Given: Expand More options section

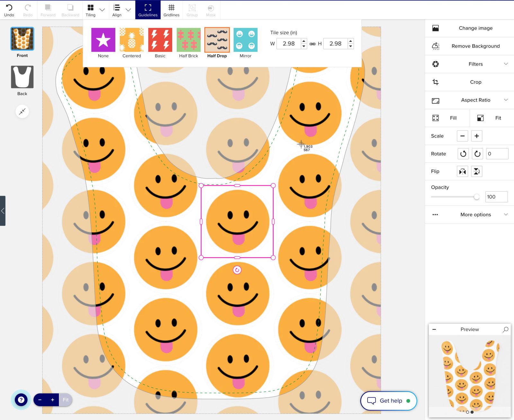Looking at the screenshot, I should [475, 215].
